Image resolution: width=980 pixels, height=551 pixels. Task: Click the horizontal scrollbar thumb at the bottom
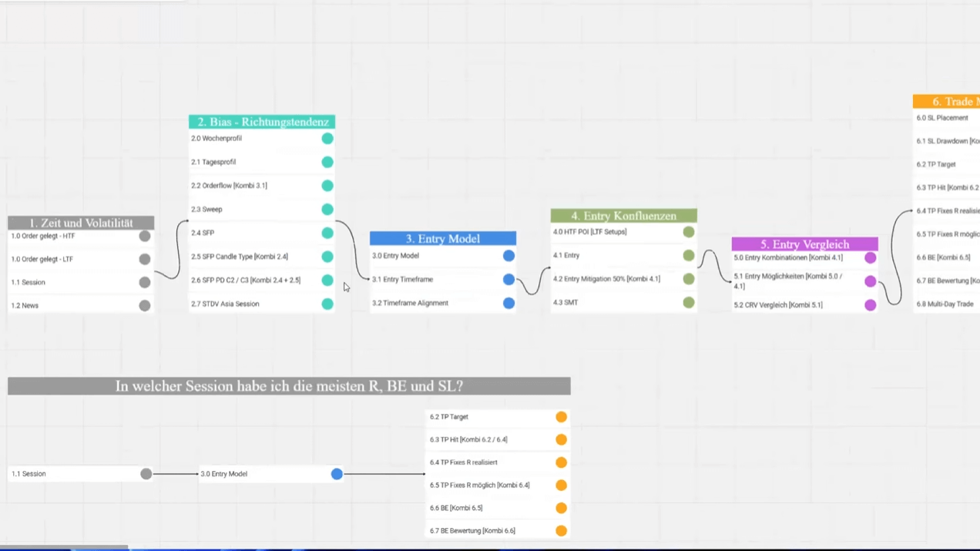click(x=64, y=547)
